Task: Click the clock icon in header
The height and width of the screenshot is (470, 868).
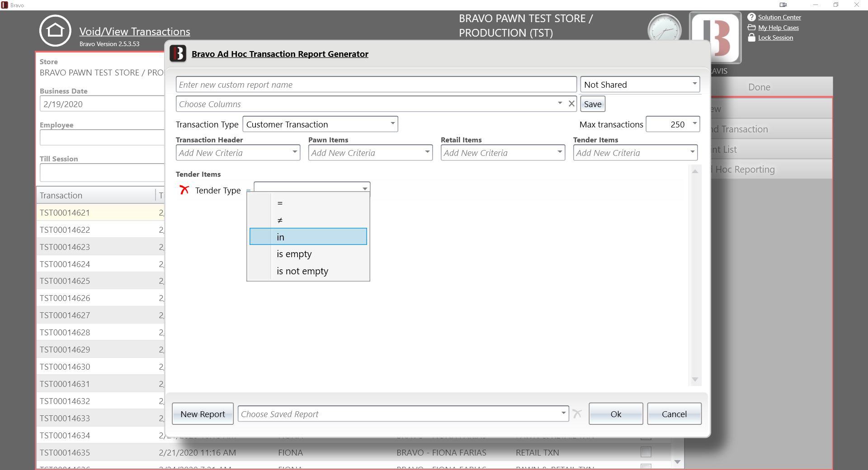Action: pos(665,28)
